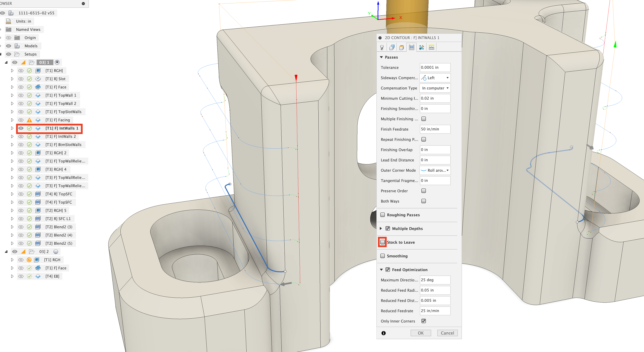Screen dimensions: 644x352
Task: Click the warning icon on the F] Facing operation
Action: coord(29,120)
